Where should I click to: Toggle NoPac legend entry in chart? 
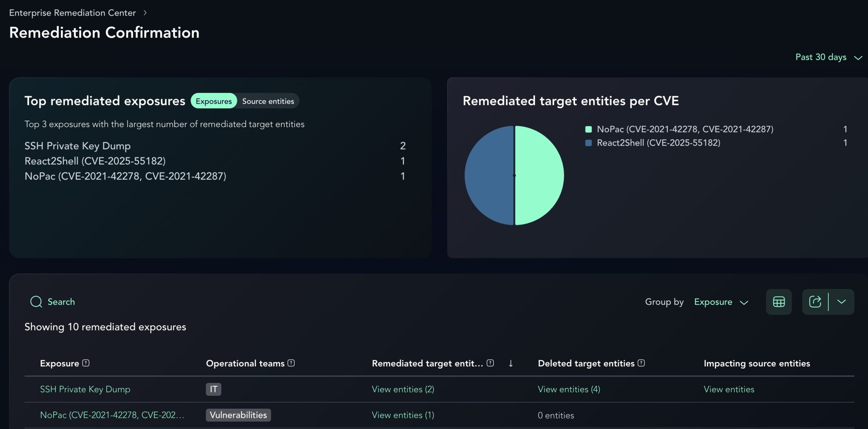[x=685, y=129]
